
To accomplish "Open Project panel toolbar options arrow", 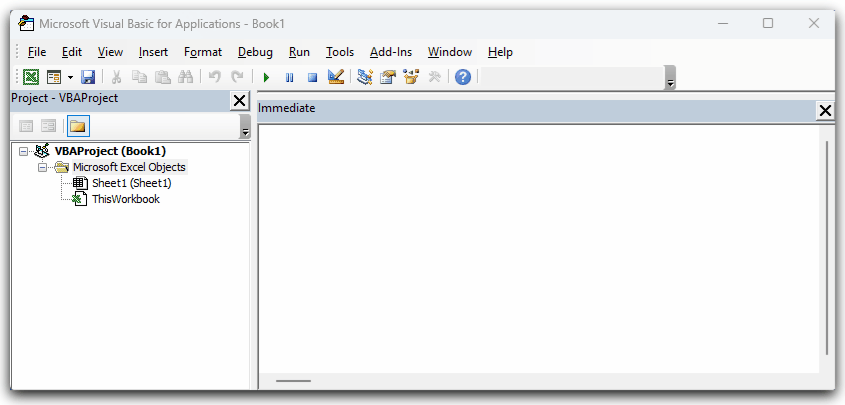I will point(245,127).
